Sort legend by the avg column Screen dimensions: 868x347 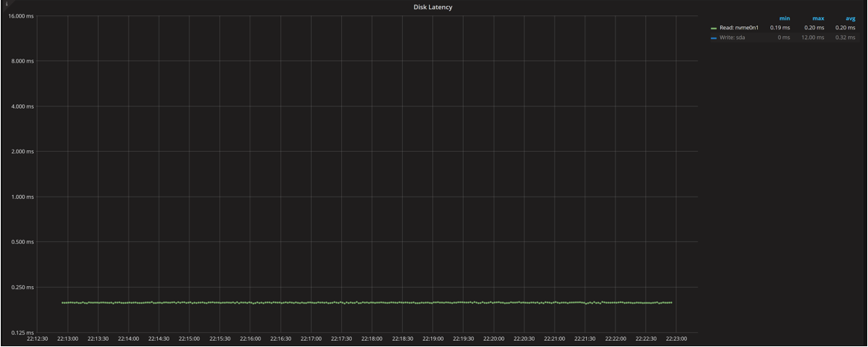tap(850, 18)
